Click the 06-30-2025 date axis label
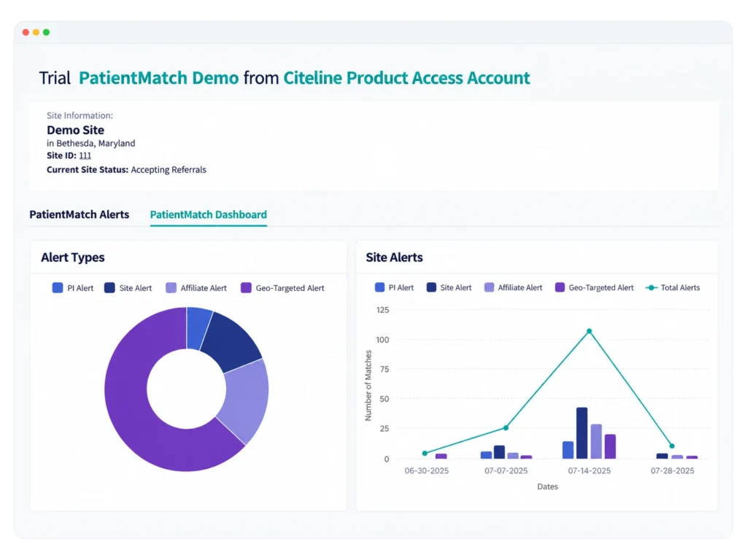 coord(426,470)
